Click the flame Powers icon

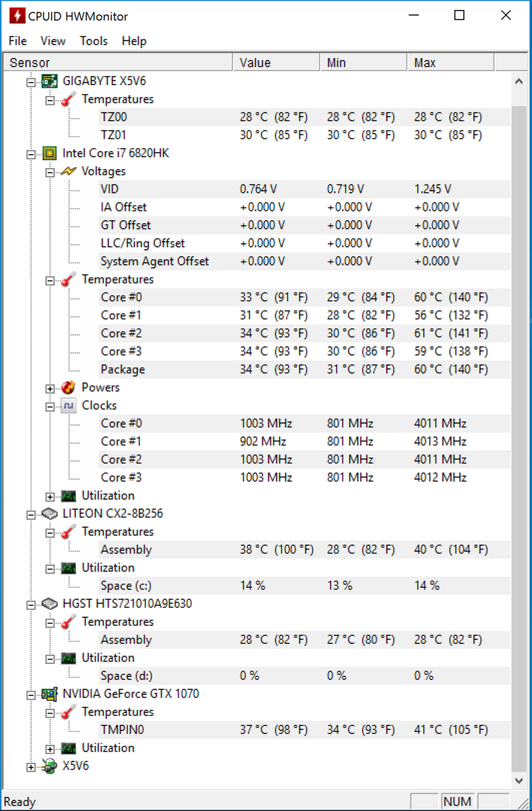click(68, 388)
